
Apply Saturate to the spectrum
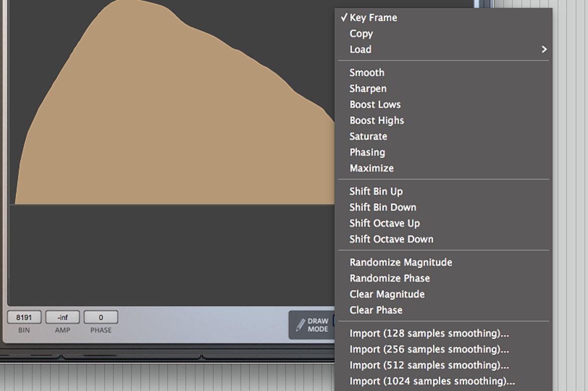click(x=443, y=137)
